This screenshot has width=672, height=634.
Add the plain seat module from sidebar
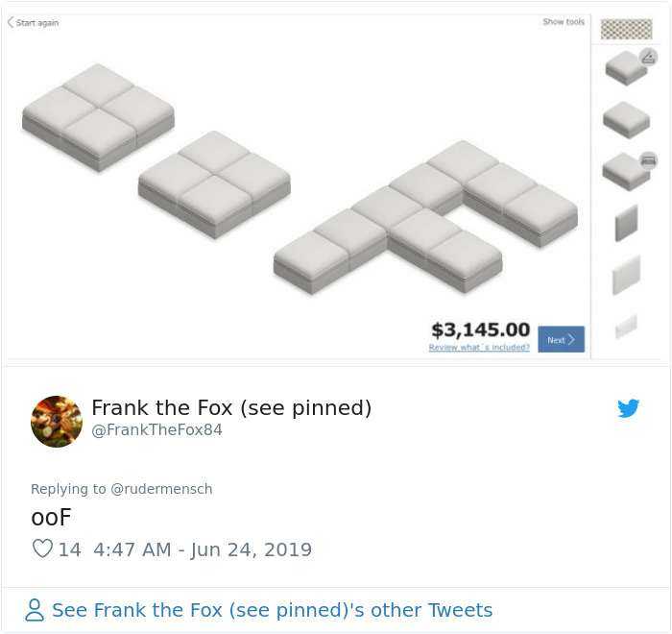(626, 119)
